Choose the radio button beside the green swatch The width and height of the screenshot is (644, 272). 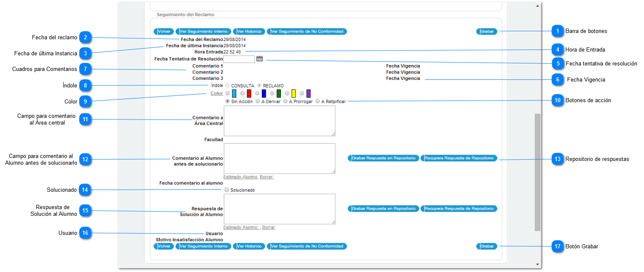[272, 93]
